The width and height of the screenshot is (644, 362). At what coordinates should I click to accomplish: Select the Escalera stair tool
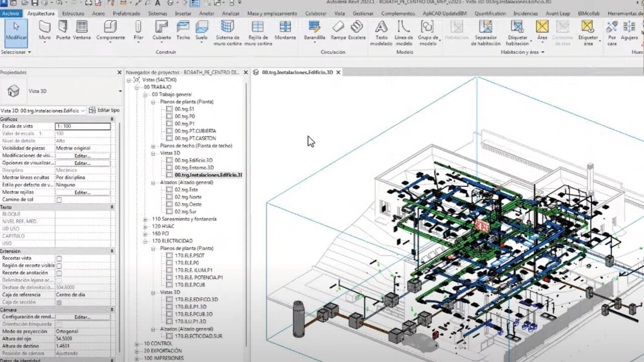pyautogui.click(x=357, y=31)
